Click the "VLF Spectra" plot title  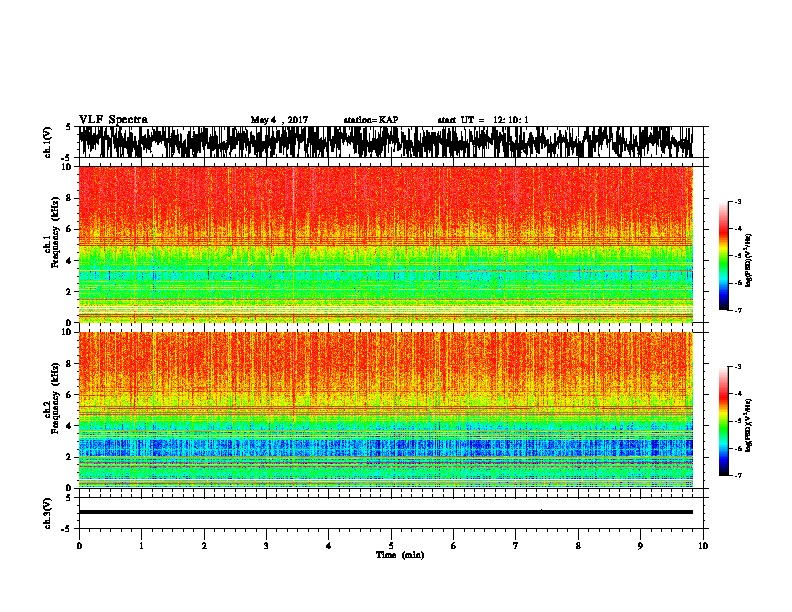pyautogui.click(x=113, y=120)
